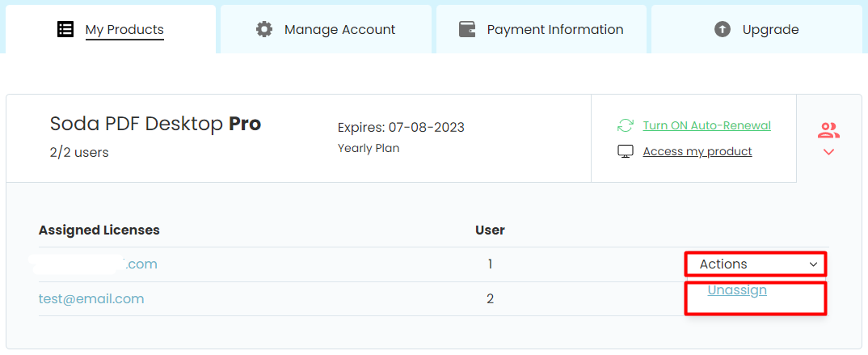This screenshot has width=868, height=355.
Task: Go to the Payment Information tab
Action: 541,29
